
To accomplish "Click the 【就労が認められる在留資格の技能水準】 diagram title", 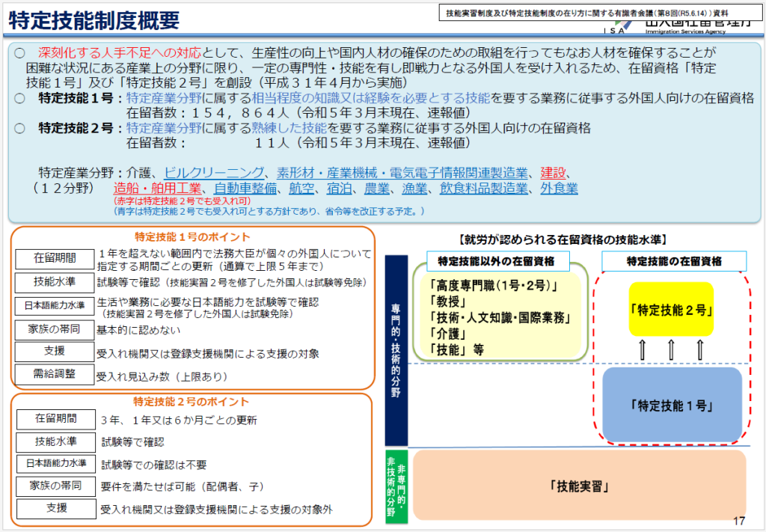I will click(563, 240).
